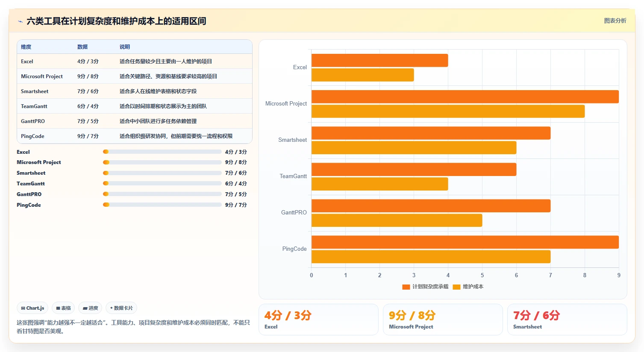
Task: Click 9分 / 7分 in the table's PingCode row
Action: tap(88, 136)
